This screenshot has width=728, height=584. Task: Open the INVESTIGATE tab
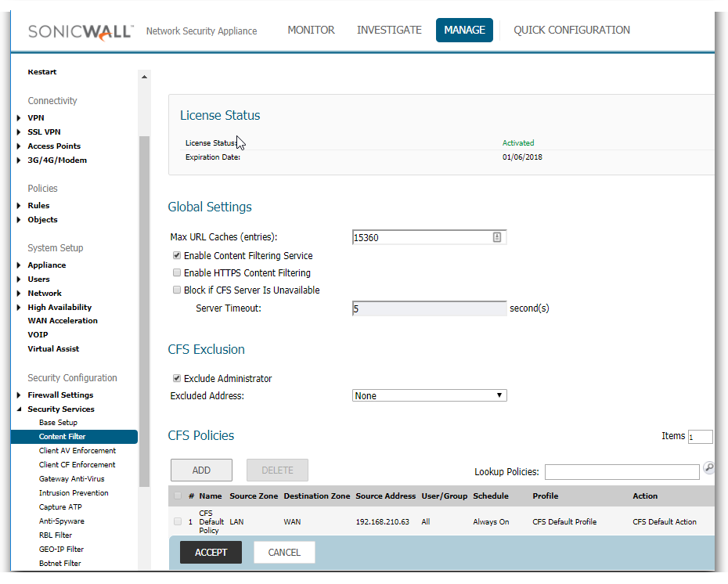389,31
